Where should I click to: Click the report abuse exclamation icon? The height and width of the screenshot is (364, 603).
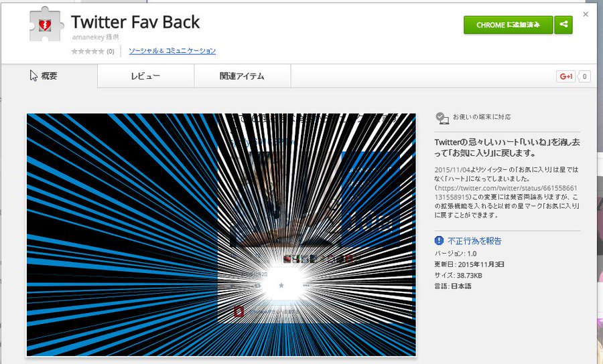click(x=439, y=240)
